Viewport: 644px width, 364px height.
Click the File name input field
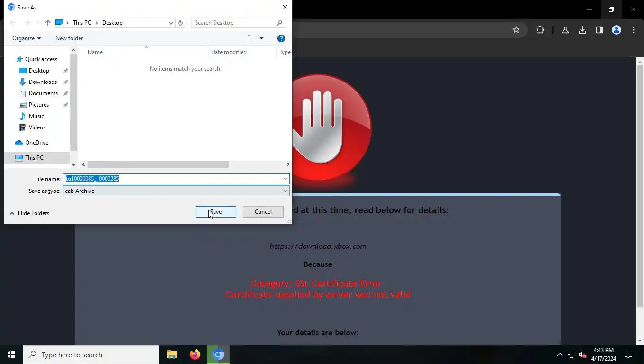tap(172, 179)
